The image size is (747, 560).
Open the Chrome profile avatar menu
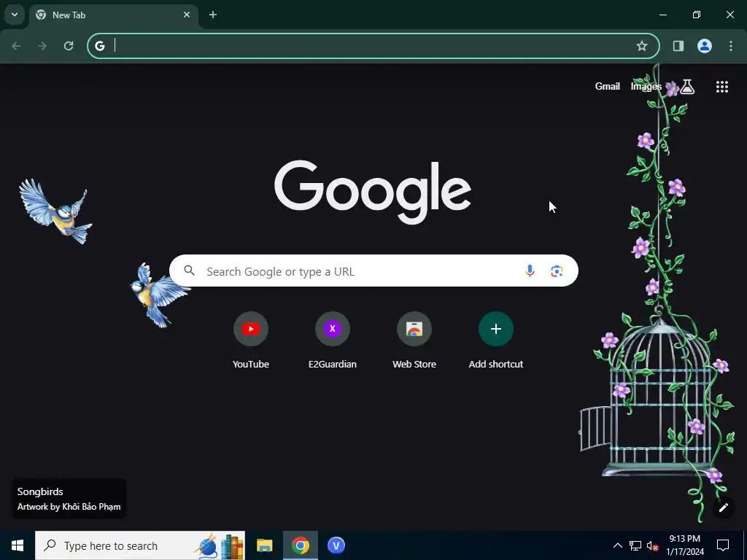point(705,46)
